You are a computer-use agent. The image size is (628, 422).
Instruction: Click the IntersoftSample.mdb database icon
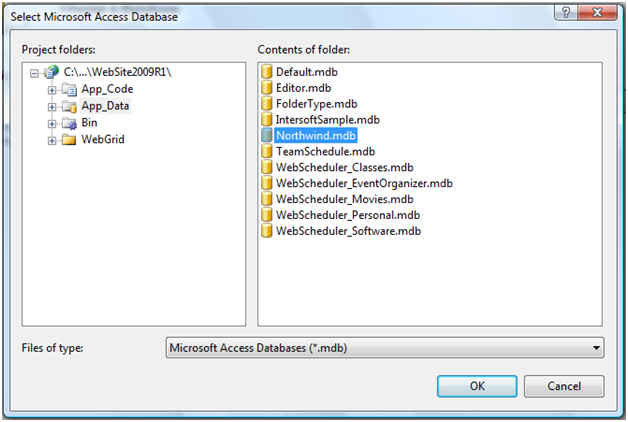tap(266, 120)
